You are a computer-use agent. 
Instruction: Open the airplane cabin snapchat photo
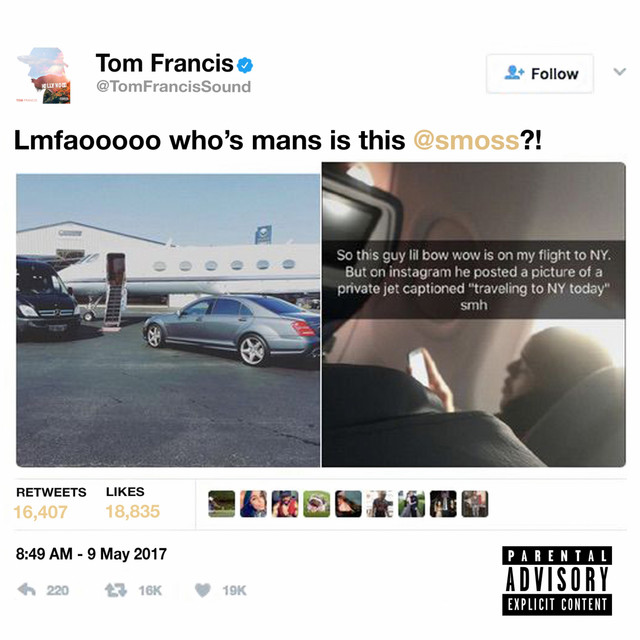(x=473, y=314)
